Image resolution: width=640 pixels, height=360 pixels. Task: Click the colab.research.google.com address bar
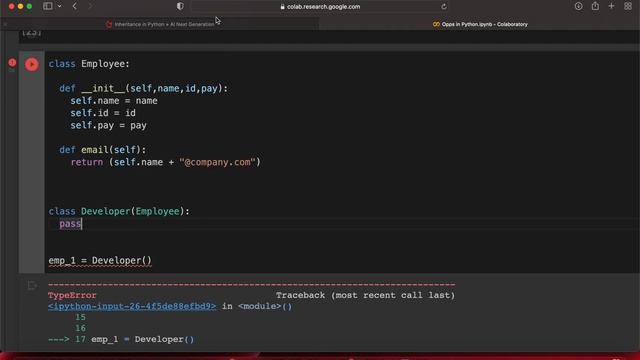320,7
